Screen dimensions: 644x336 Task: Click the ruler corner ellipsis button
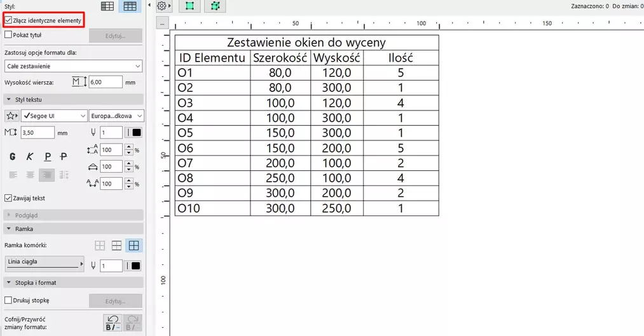pos(162,24)
